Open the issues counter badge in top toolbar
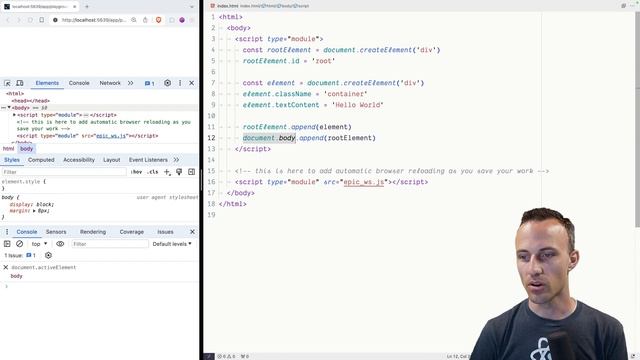The height and width of the screenshot is (360, 640). (149, 83)
